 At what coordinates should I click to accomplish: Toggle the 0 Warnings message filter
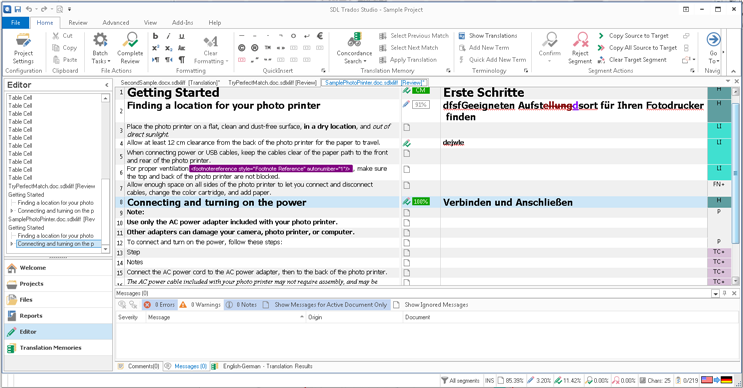(200, 305)
